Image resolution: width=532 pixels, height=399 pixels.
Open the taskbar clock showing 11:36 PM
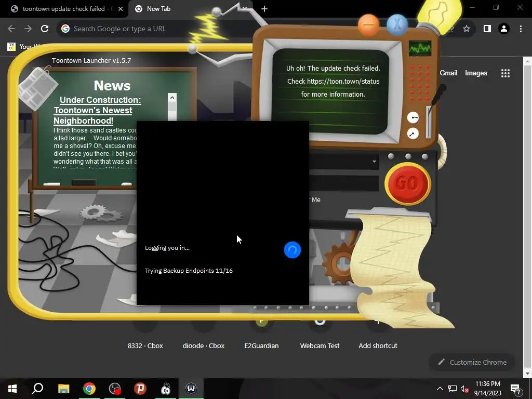pyautogui.click(x=487, y=389)
